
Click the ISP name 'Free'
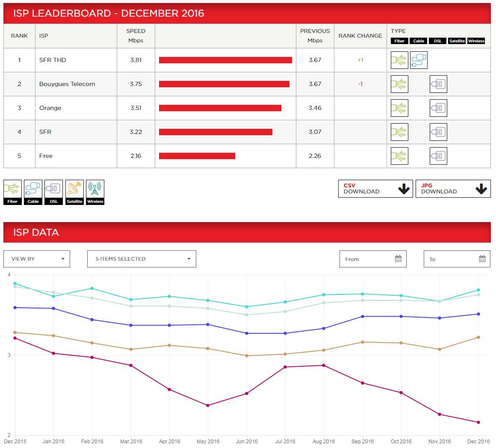46,156
